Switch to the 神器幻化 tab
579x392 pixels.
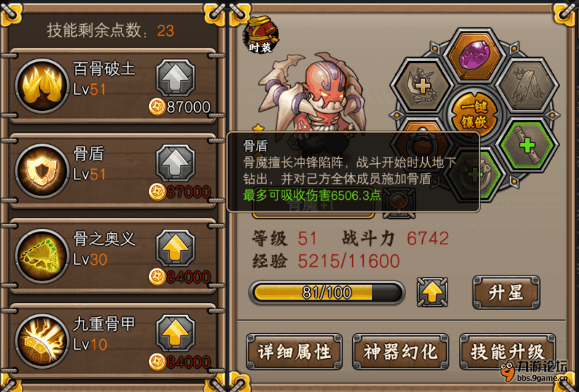pos(400,352)
